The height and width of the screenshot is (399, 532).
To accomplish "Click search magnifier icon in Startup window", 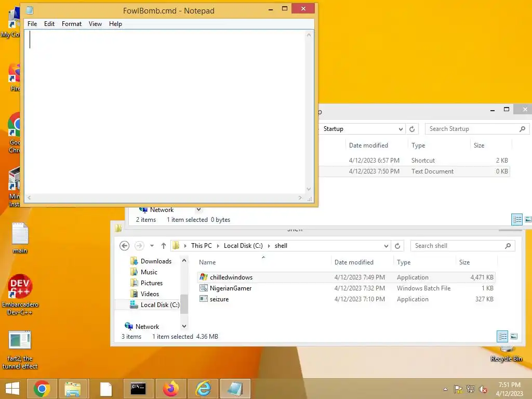I will (522, 129).
